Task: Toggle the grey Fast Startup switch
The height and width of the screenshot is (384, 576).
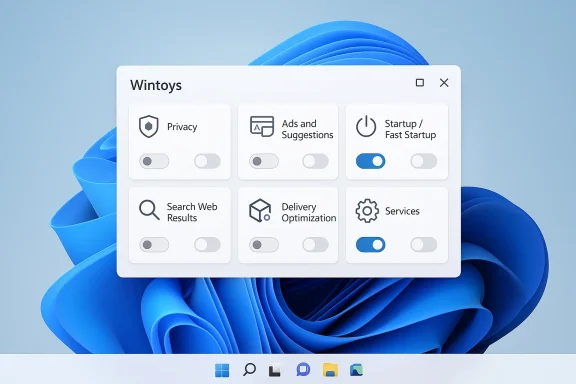Action: click(424, 161)
